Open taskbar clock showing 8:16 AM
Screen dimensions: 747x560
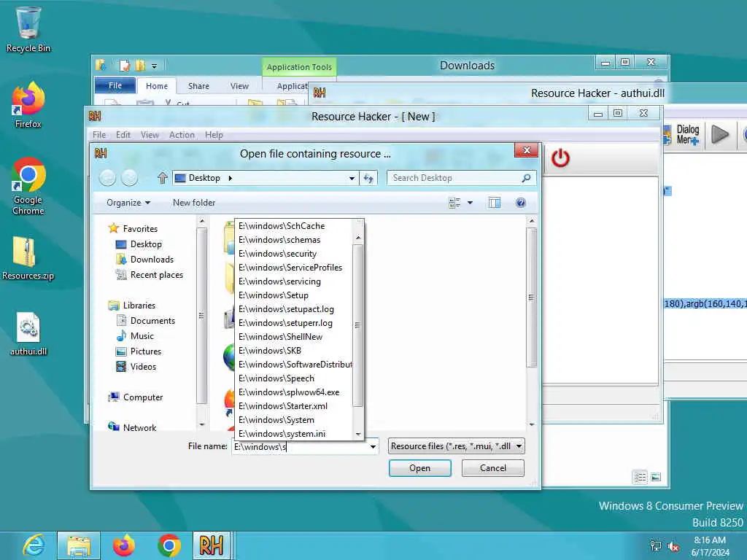tap(710, 546)
